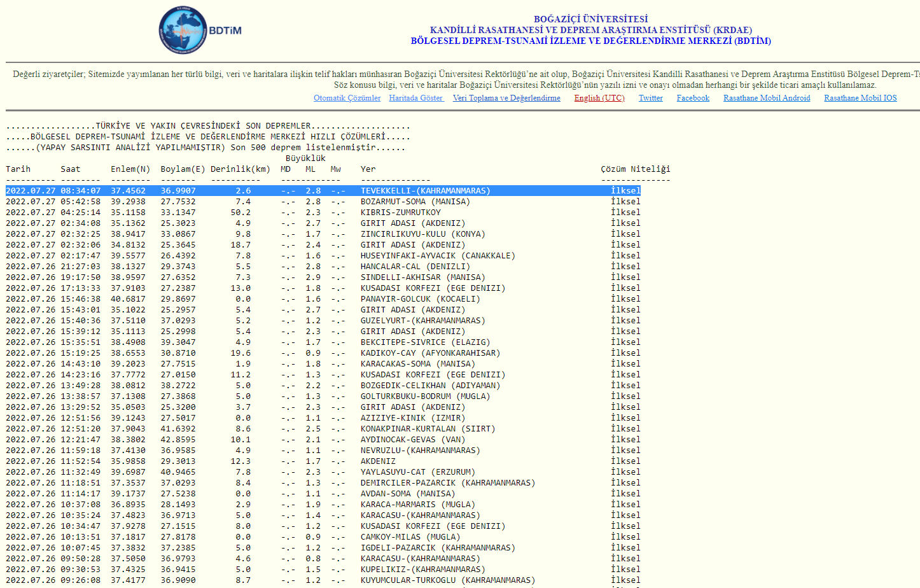Open Rasathane Mobil IOS link

[860, 98]
